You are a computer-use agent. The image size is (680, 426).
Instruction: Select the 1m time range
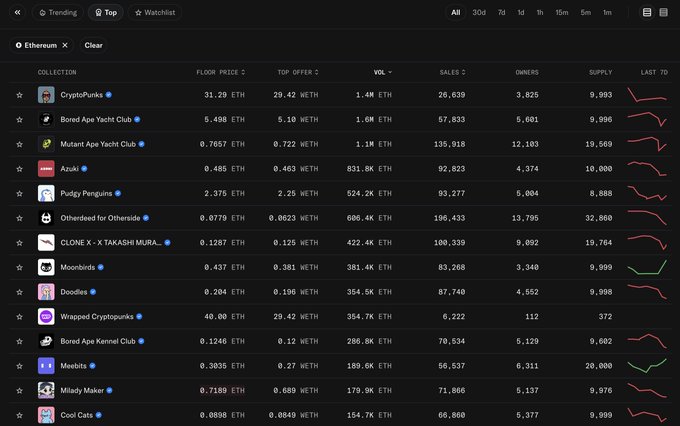tap(607, 13)
